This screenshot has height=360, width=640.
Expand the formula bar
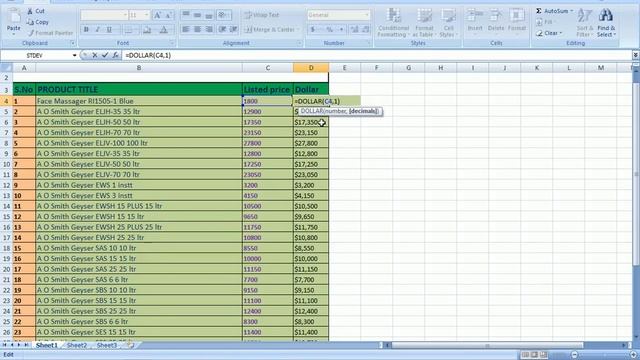[636, 55]
